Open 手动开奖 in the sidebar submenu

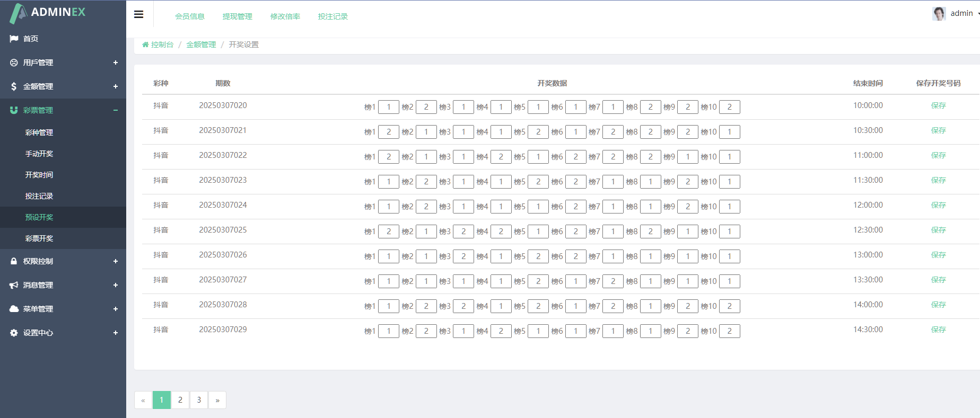(39, 154)
